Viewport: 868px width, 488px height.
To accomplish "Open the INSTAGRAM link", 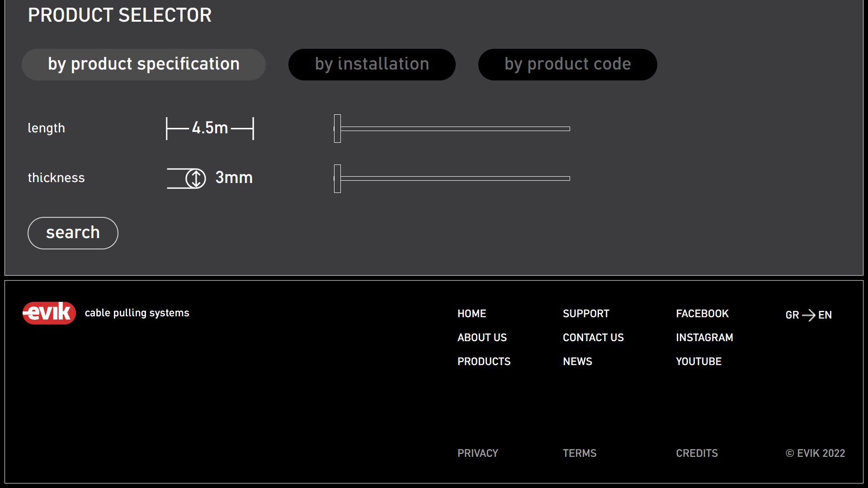I will click(x=704, y=338).
